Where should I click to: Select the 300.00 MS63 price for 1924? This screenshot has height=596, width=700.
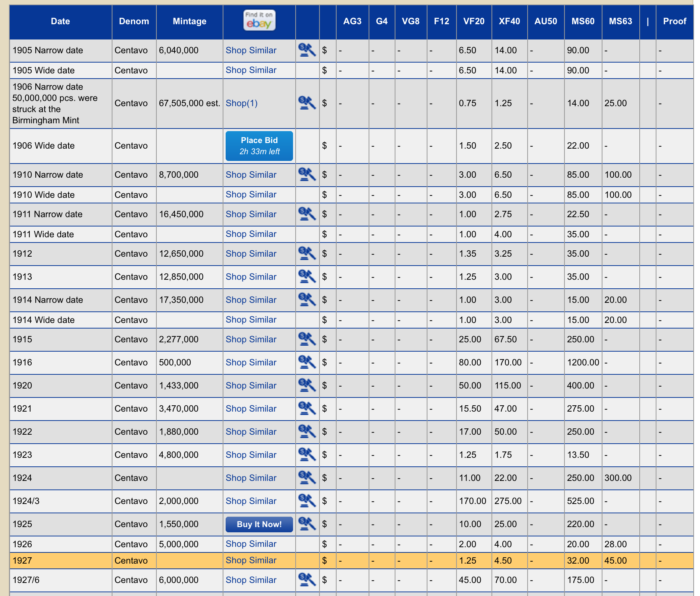tap(618, 478)
